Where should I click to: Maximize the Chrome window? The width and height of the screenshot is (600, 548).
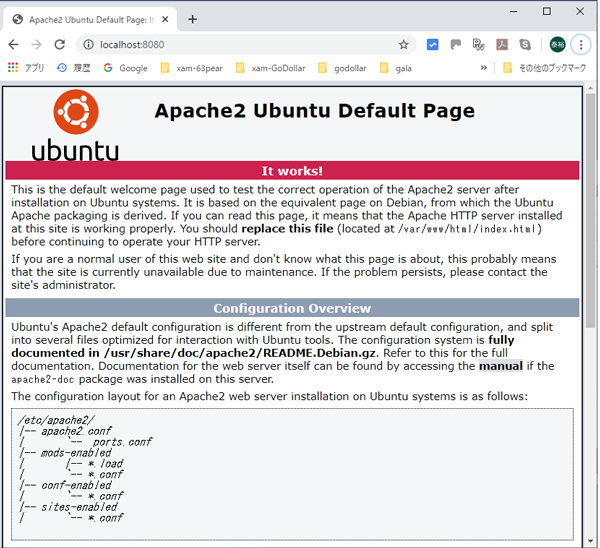(547, 11)
